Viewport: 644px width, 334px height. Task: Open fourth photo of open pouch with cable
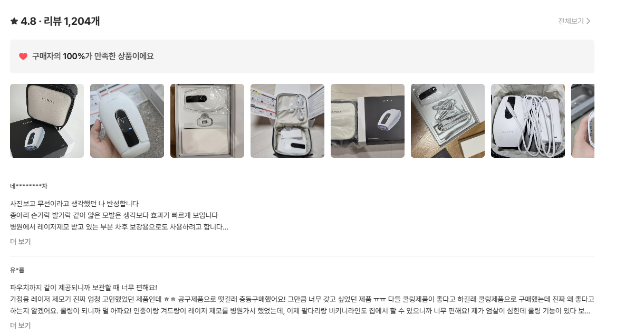[x=287, y=121]
